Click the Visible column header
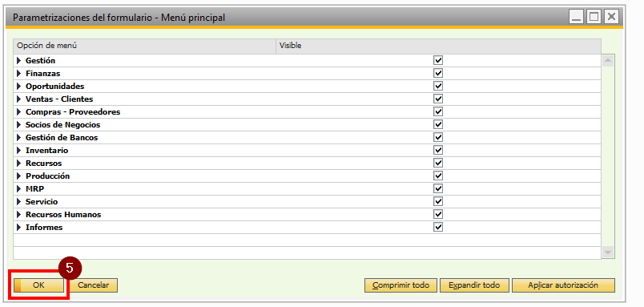The height and width of the screenshot is (307, 644). tap(438, 46)
